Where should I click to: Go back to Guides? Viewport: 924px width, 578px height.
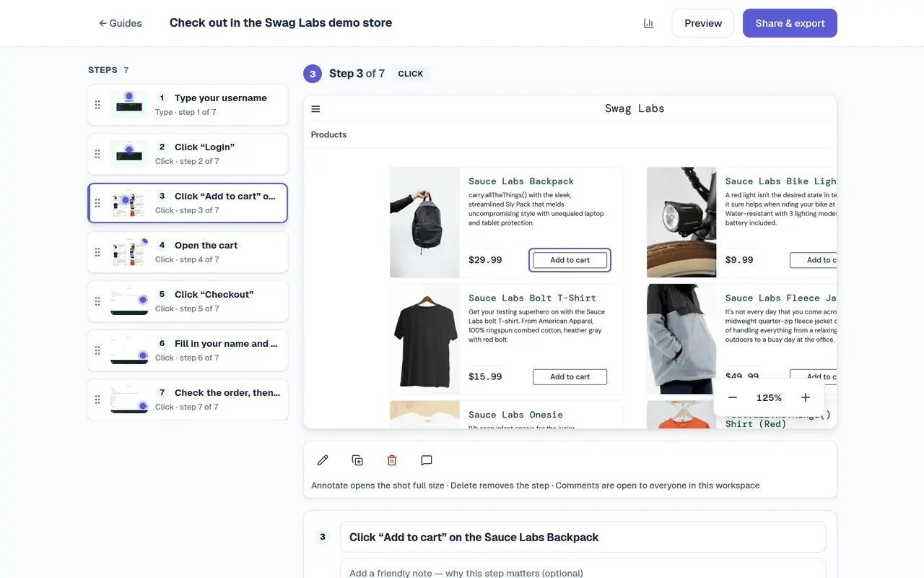tap(121, 23)
